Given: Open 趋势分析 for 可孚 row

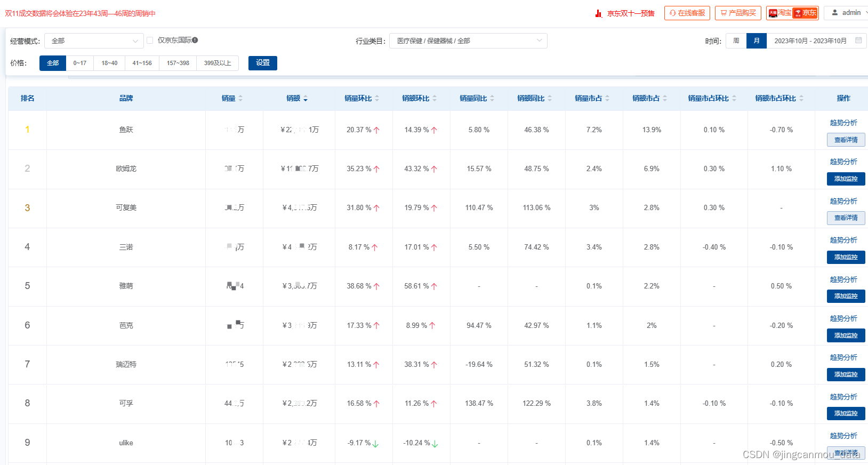Looking at the screenshot, I should [843, 397].
